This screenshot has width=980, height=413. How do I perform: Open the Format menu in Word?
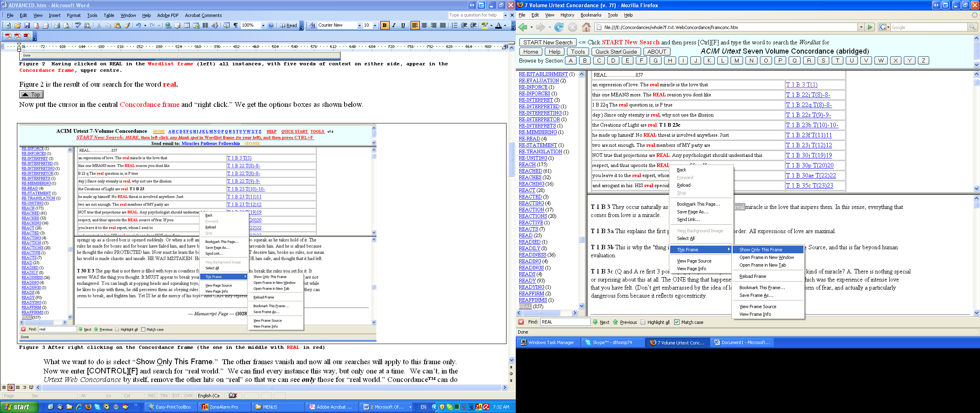tap(74, 15)
